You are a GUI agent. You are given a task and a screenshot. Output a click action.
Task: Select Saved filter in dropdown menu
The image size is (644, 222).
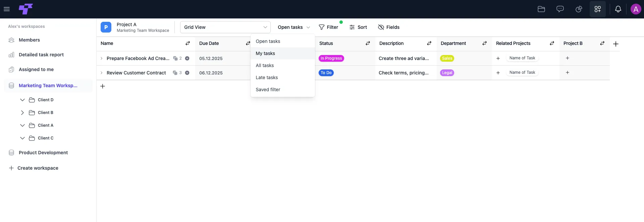click(283, 90)
